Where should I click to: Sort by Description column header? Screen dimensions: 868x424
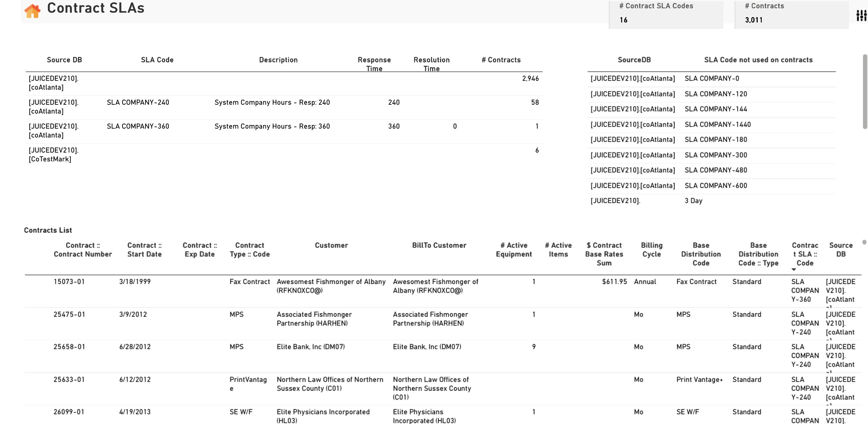pos(278,60)
